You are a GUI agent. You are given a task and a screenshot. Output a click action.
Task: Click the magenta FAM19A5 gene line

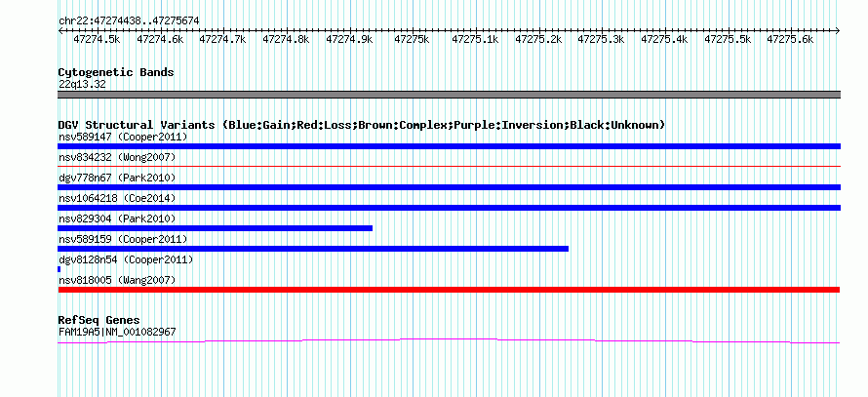(449, 340)
